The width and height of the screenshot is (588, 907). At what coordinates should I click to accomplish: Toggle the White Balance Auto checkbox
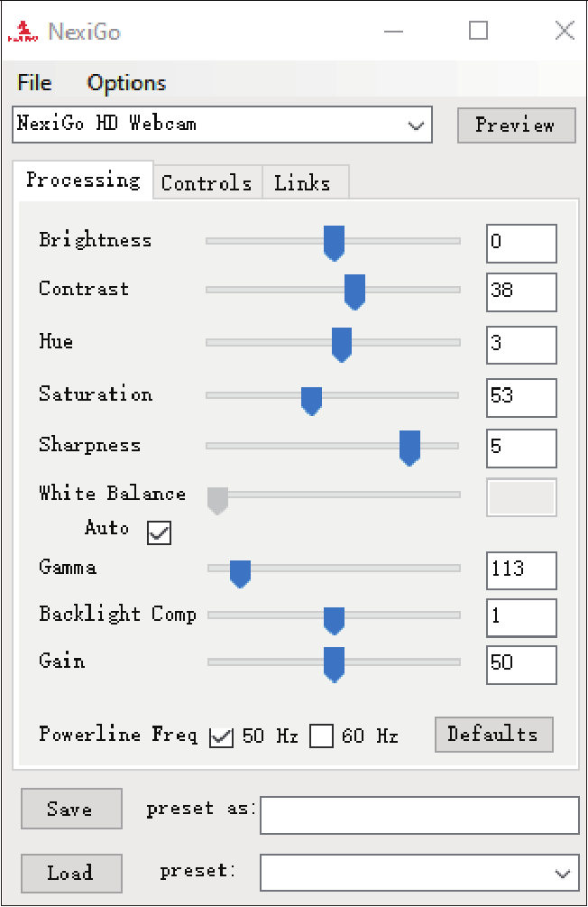tap(159, 532)
